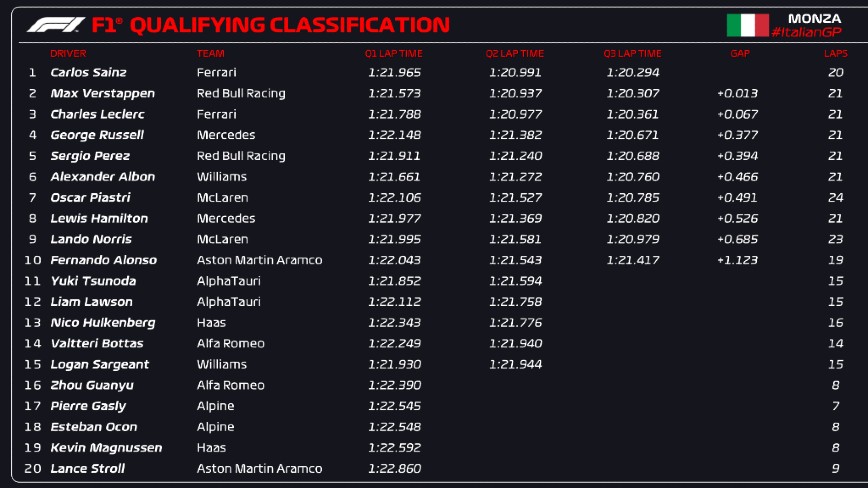Click Charles Leclerc's name
868x488 pixels.
tap(97, 114)
